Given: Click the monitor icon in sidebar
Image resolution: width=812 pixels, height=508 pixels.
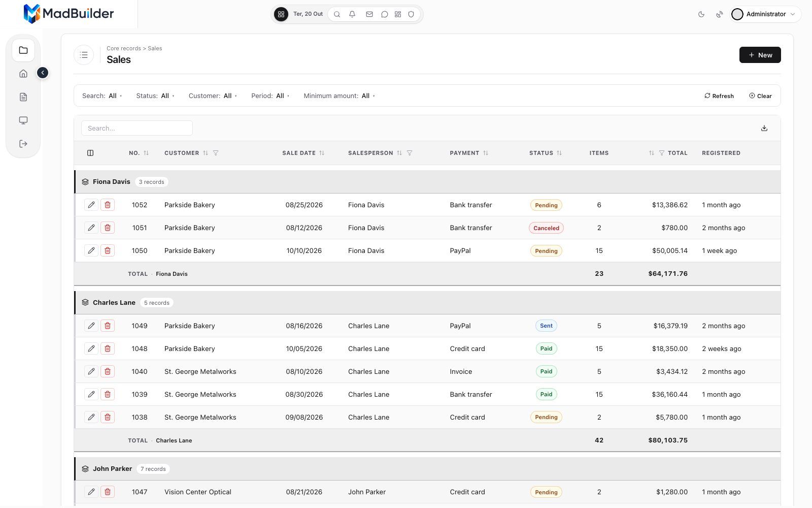Looking at the screenshot, I should [23, 120].
